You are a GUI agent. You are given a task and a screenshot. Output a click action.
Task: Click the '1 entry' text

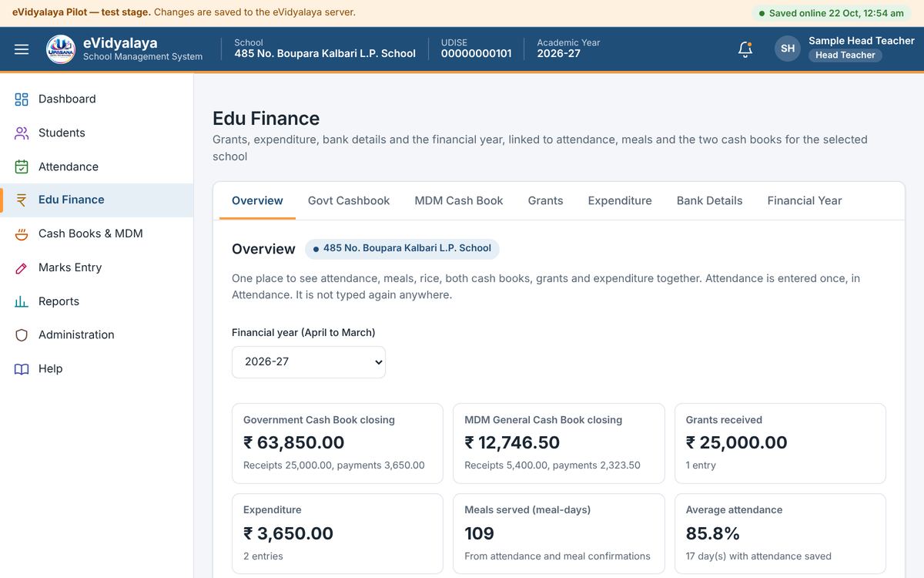pyautogui.click(x=701, y=465)
